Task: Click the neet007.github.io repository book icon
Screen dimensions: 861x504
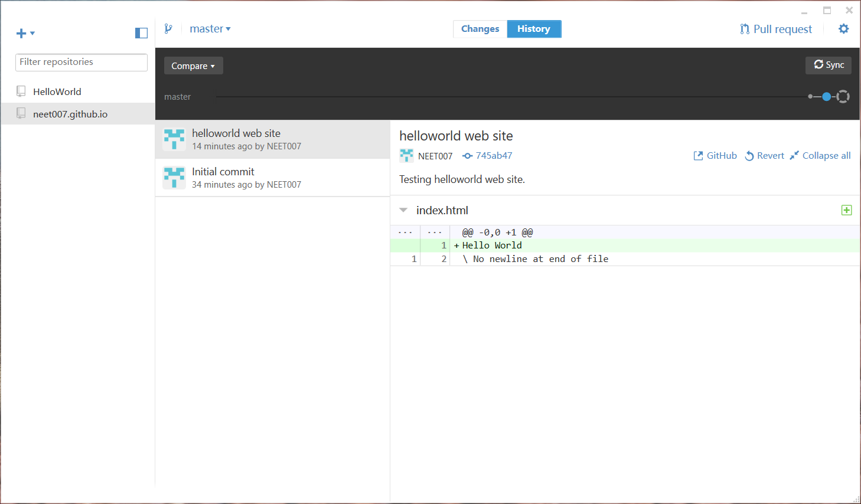Action: coord(21,113)
